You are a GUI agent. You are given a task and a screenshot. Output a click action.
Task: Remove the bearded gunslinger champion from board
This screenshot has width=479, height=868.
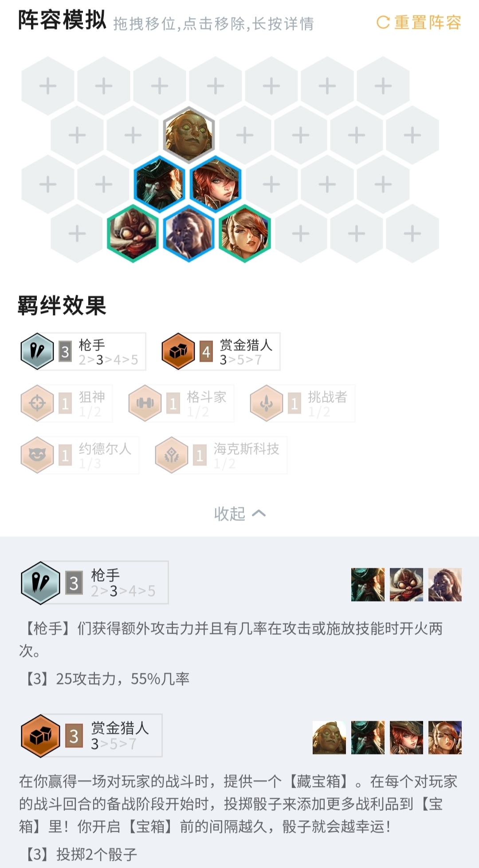tap(160, 184)
